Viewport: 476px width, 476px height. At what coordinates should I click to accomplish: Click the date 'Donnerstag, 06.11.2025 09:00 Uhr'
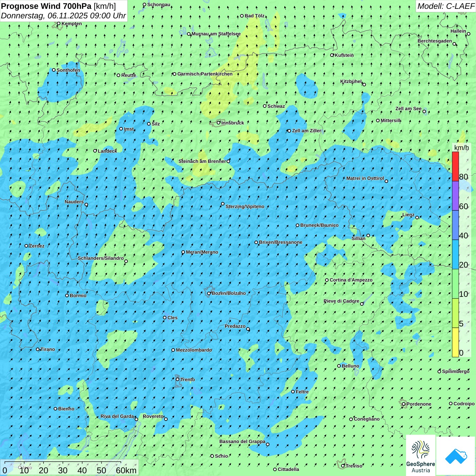[64, 16]
